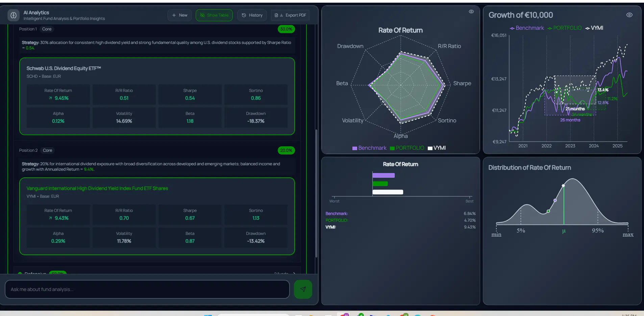
Task: Click the white VYMI bar in bar chart
Action: tap(388, 192)
